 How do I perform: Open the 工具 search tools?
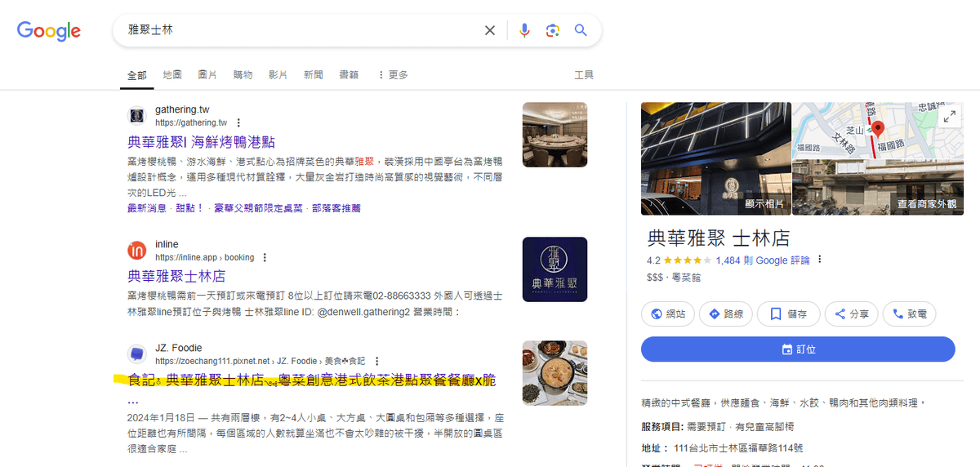[584, 75]
